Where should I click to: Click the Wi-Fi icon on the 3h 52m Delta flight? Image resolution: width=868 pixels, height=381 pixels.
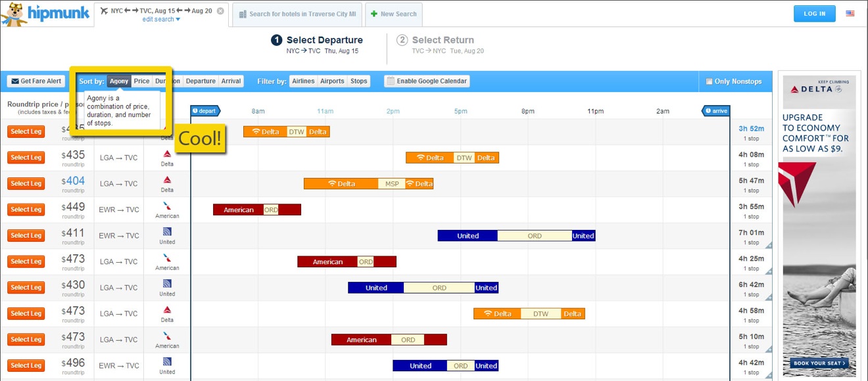coord(256,131)
